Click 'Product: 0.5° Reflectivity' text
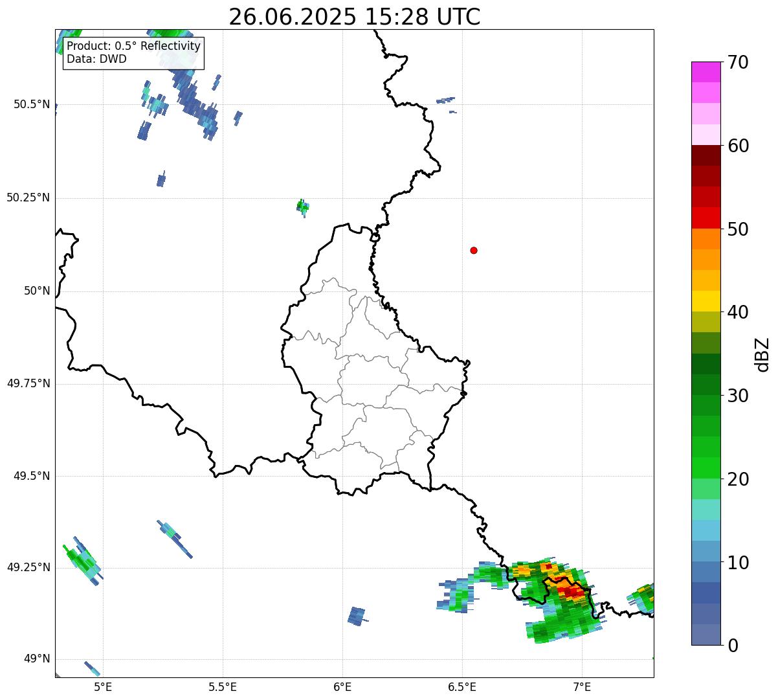Image resolution: width=778 pixels, height=700 pixels. point(133,47)
